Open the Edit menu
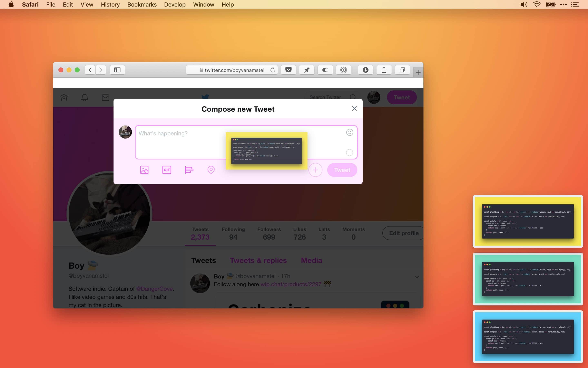Viewport: 588px width, 368px height. 68,4
